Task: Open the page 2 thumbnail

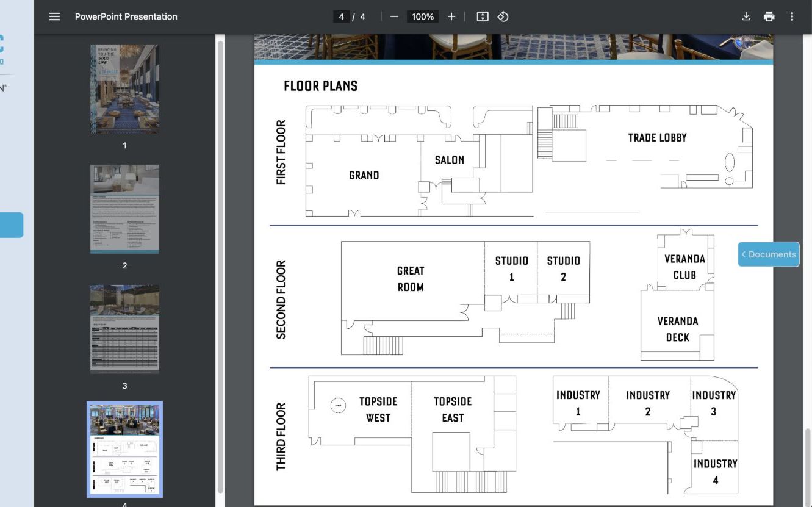Action: point(125,209)
